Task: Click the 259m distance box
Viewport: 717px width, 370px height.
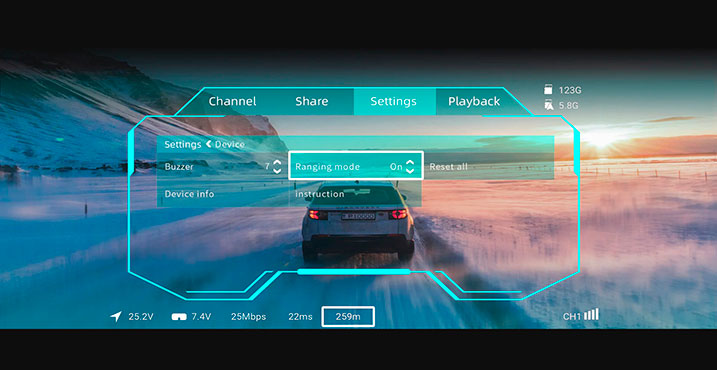Action: [348, 316]
